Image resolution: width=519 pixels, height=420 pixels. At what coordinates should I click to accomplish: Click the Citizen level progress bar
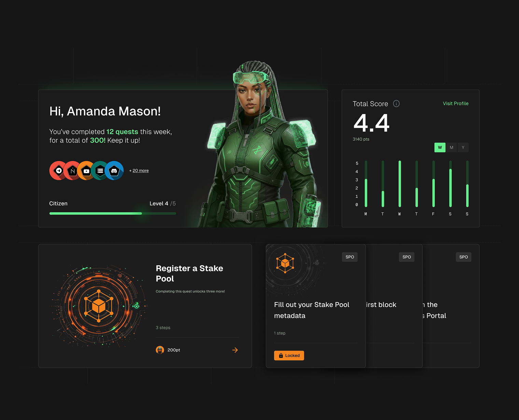113,213
